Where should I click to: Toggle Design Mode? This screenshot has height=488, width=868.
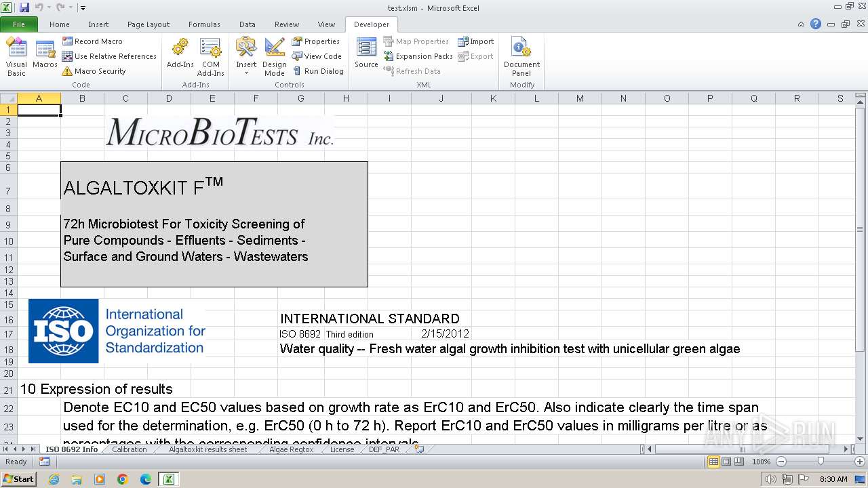pos(275,57)
